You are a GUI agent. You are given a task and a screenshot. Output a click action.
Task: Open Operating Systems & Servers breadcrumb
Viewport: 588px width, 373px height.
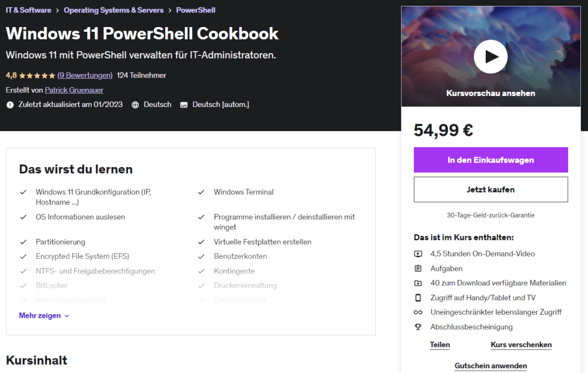113,10
